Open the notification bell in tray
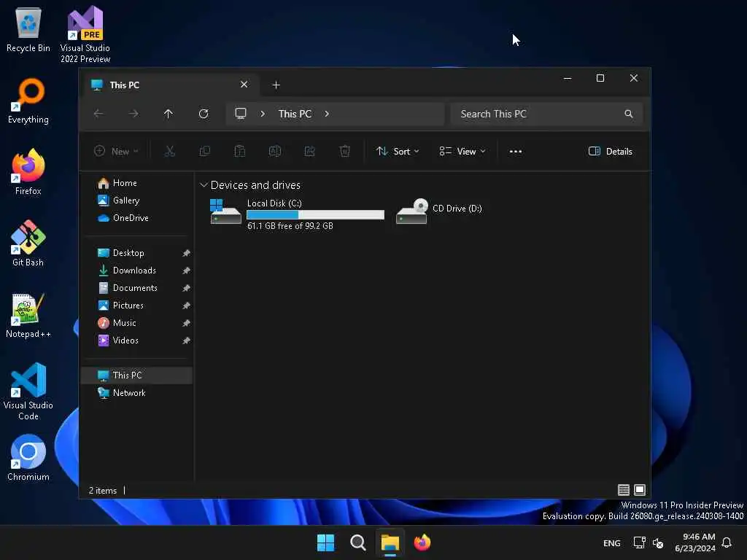Image resolution: width=747 pixels, height=560 pixels. coord(727,542)
